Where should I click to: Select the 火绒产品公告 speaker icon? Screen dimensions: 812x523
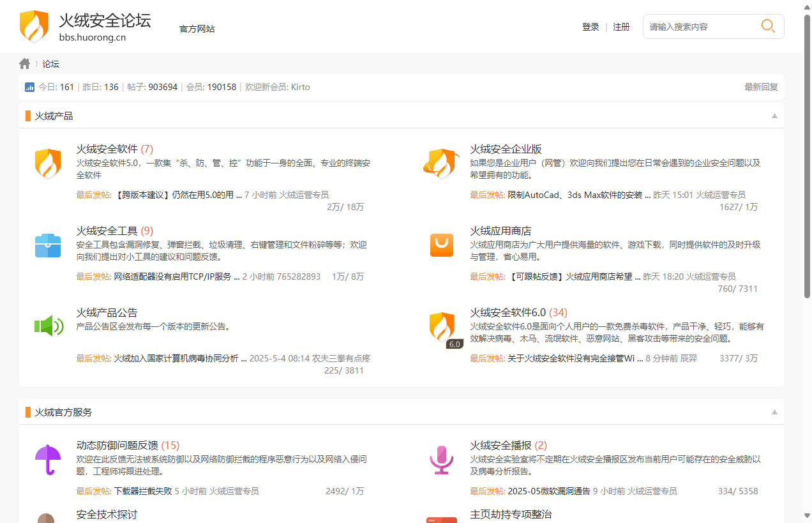(48, 326)
